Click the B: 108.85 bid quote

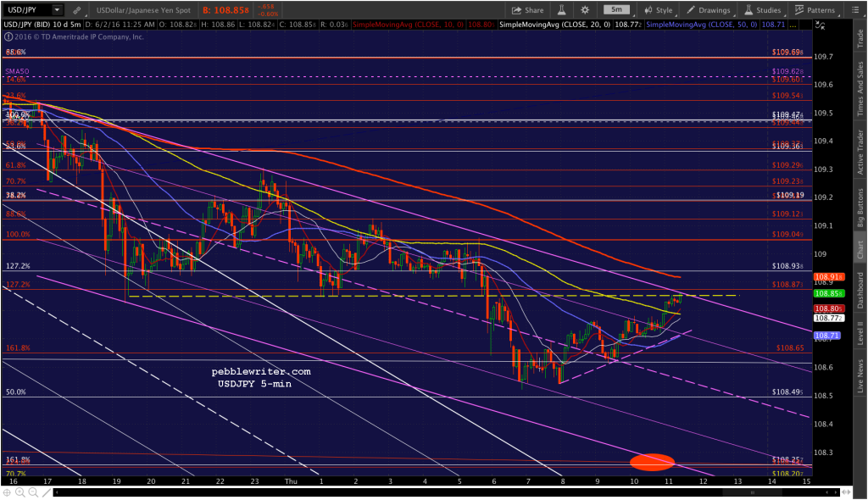(x=225, y=10)
